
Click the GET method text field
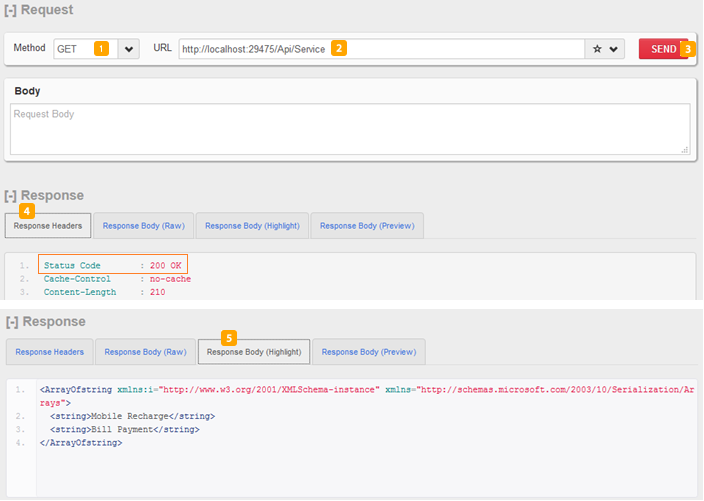74,49
